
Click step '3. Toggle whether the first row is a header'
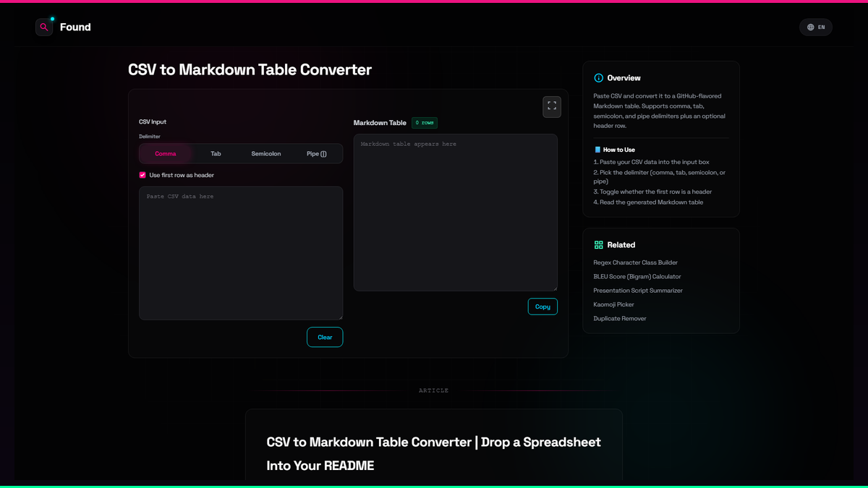(652, 192)
